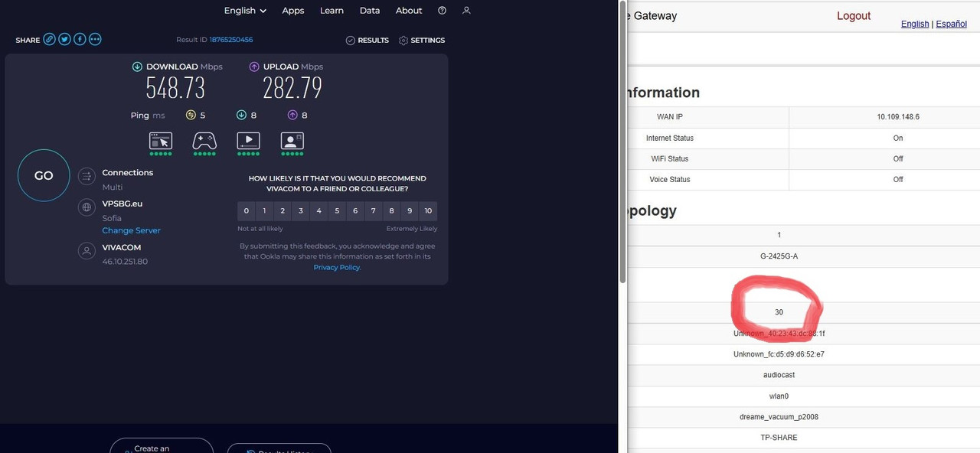Click the Change Server link

(x=131, y=230)
